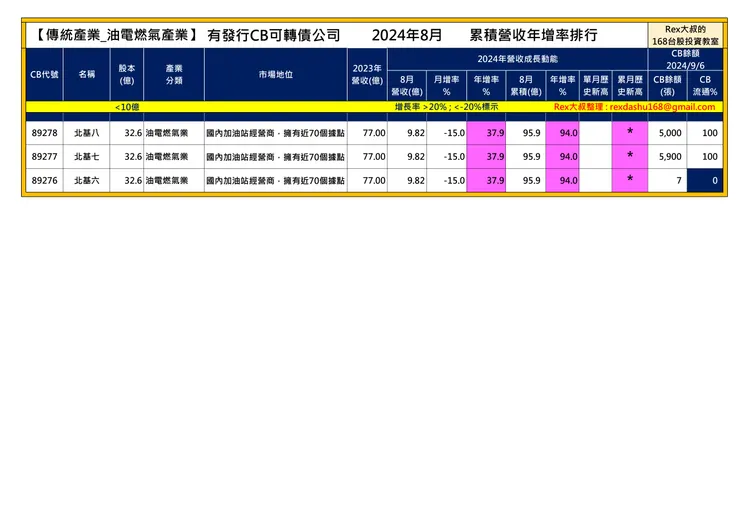This screenshot has height=523, width=740.
Task: Click the CB餘額(張) column header
Action: [667, 85]
